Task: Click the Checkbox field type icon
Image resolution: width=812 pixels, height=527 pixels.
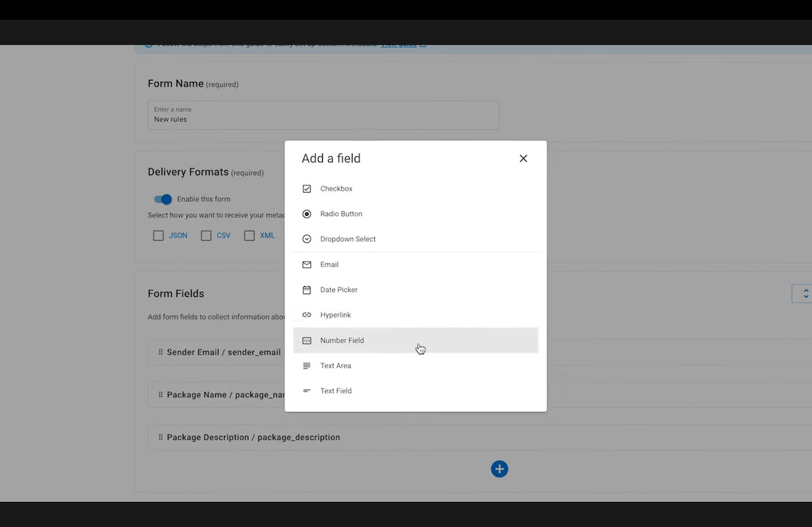Action: coord(307,189)
